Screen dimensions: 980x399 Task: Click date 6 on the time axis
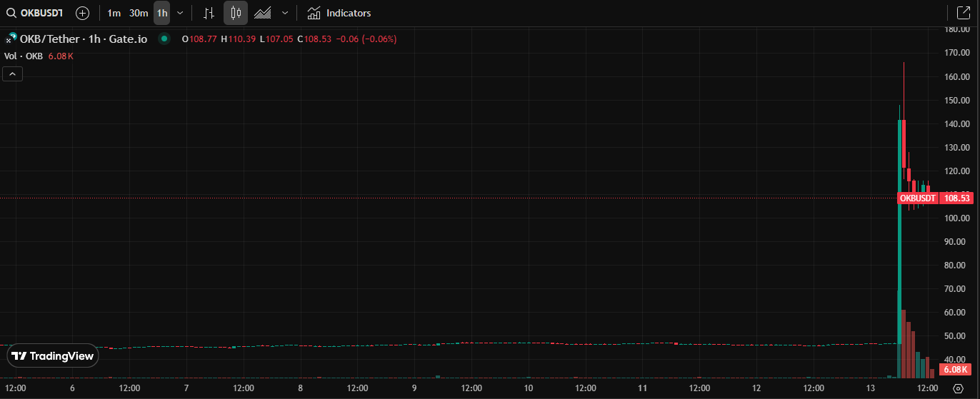(72, 388)
